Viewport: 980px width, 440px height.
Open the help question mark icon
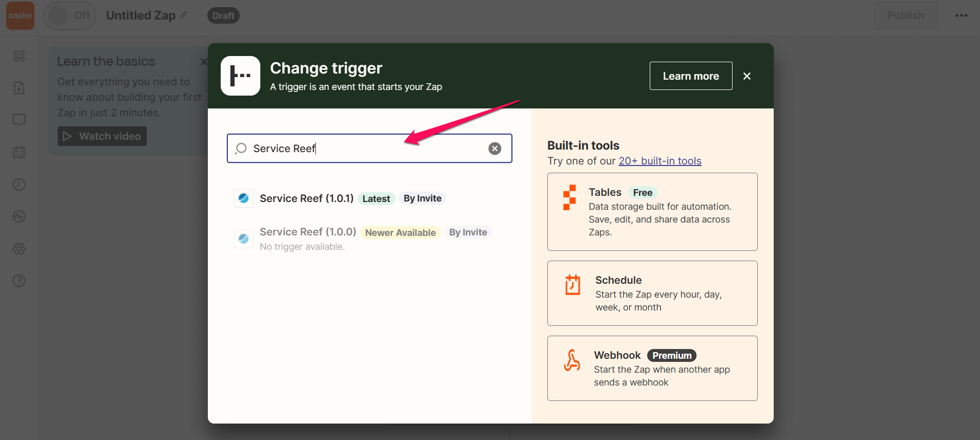coord(19,281)
